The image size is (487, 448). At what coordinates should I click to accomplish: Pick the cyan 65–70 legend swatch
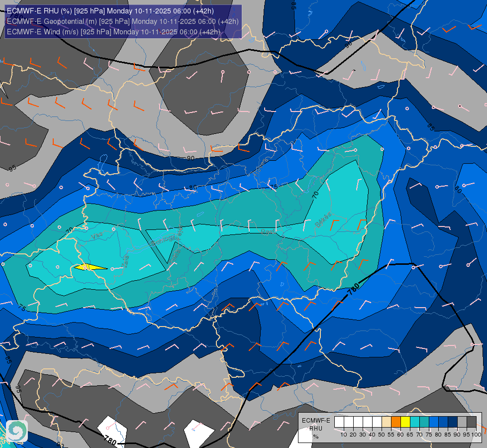click(415, 422)
